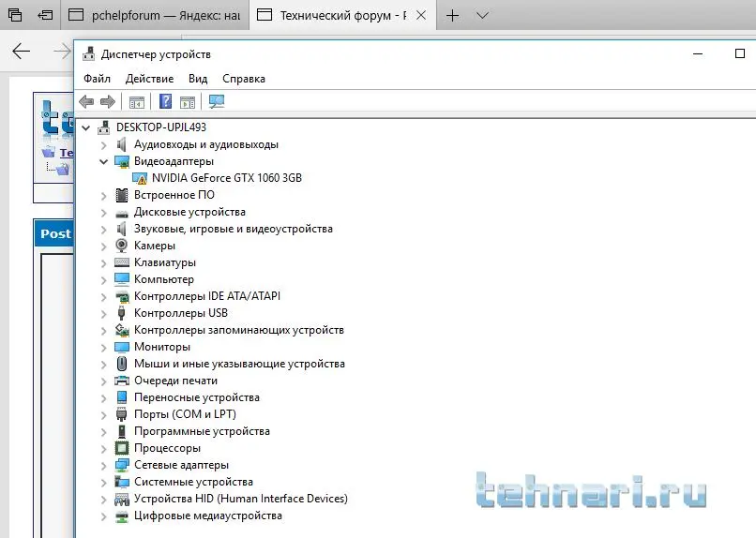This screenshot has width=756, height=538.
Task: Expand Аудиовходы и аудиовыходы category
Action: coord(104,145)
